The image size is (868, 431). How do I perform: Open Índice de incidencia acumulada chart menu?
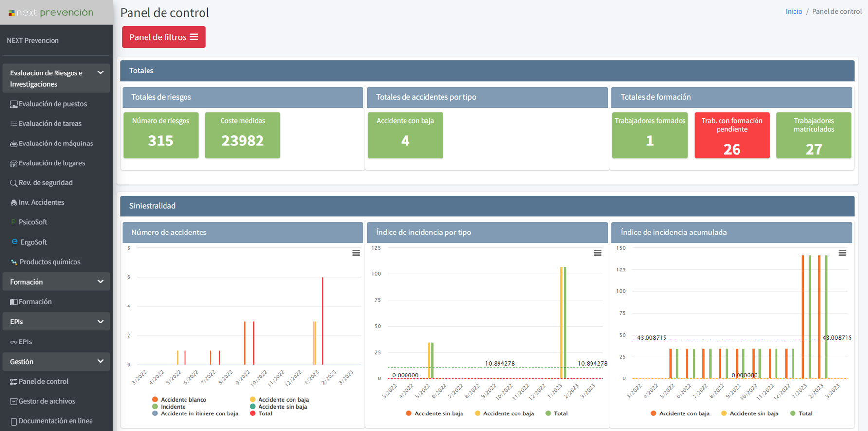click(x=842, y=253)
